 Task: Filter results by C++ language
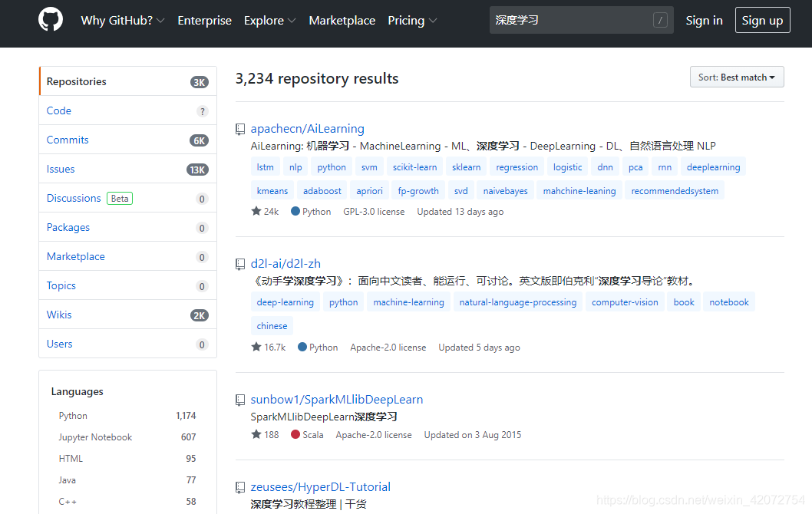(x=127, y=501)
